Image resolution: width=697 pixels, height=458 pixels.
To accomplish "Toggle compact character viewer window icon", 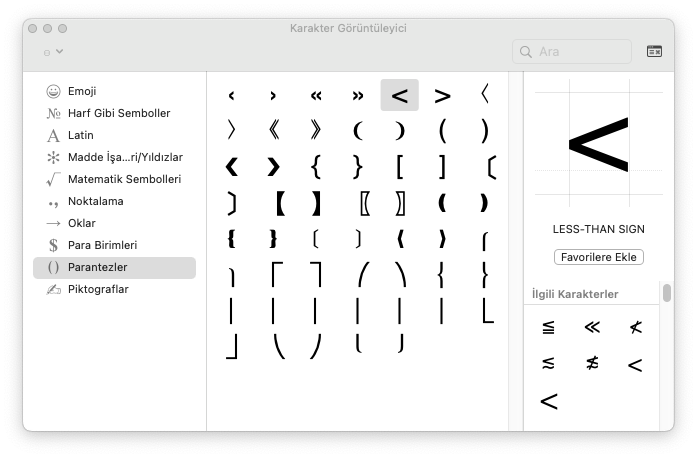I will pos(654,51).
